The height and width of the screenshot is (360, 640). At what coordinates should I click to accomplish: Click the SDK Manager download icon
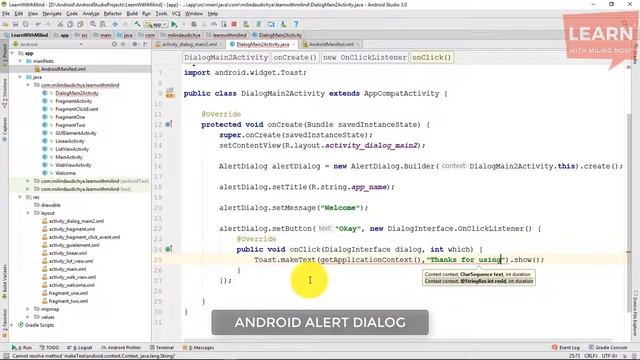(x=283, y=24)
